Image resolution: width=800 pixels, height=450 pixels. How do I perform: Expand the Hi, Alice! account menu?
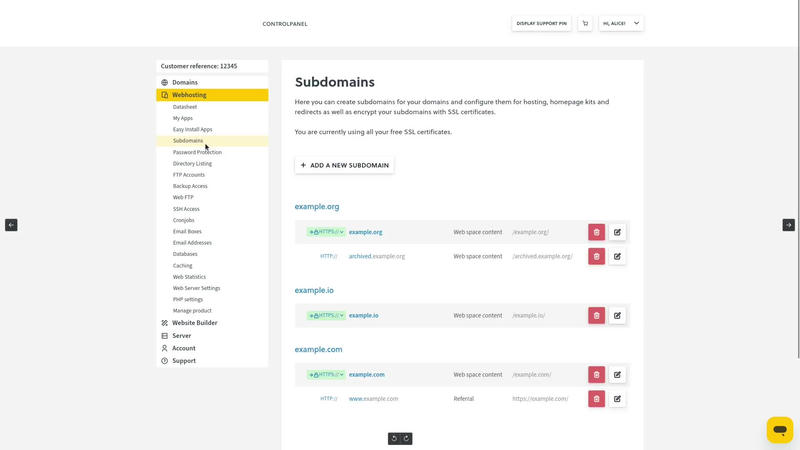pos(621,23)
